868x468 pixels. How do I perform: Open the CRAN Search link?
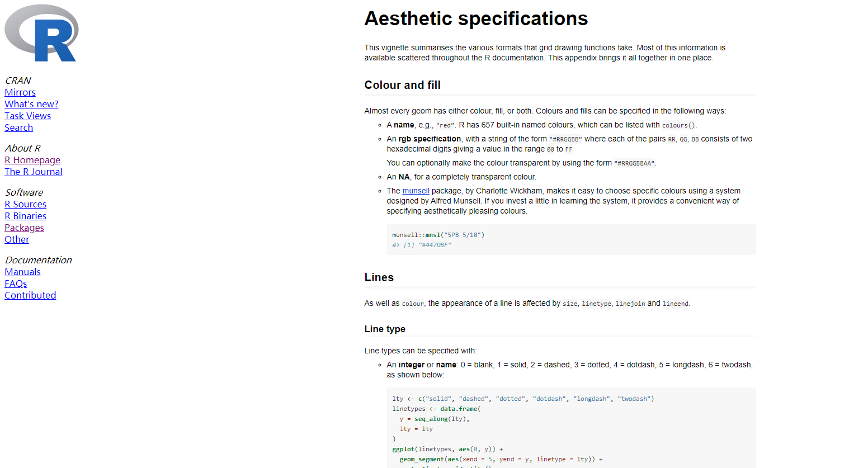(x=19, y=127)
